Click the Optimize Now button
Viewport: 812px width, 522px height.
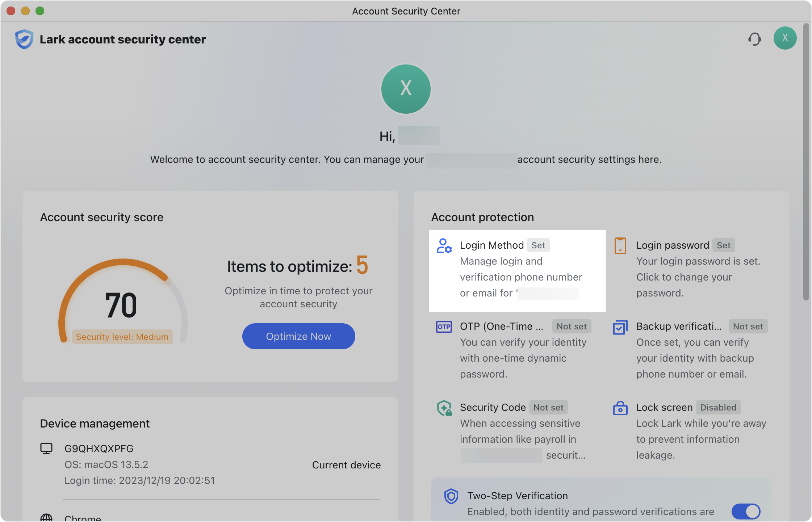[x=298, y=336]
